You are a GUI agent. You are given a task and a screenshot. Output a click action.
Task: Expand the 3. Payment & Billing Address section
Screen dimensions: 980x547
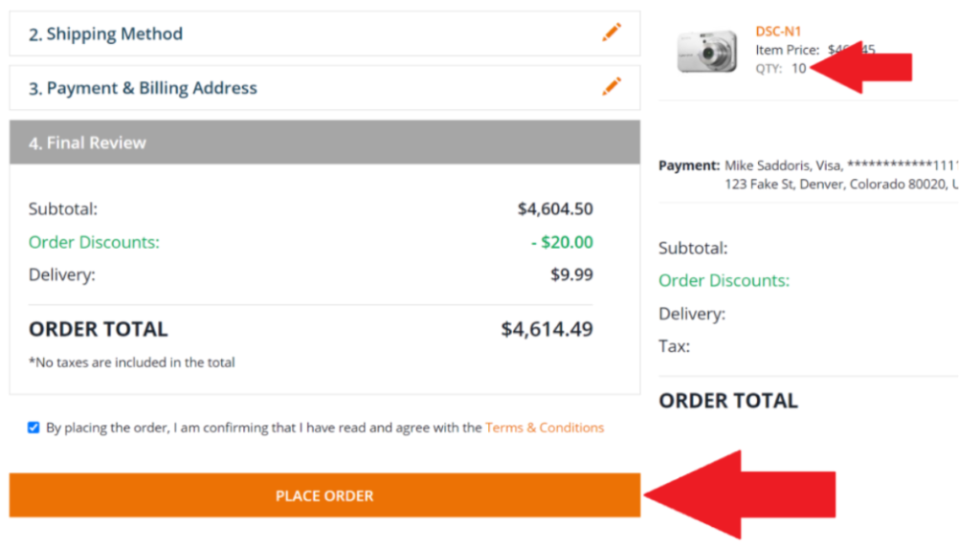[x=324, y=88]
